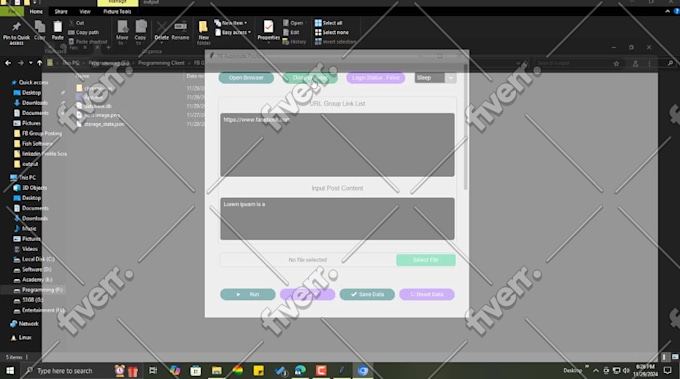
Task: Open History in the Explorer ribbon
Action: tap(294, 42)
